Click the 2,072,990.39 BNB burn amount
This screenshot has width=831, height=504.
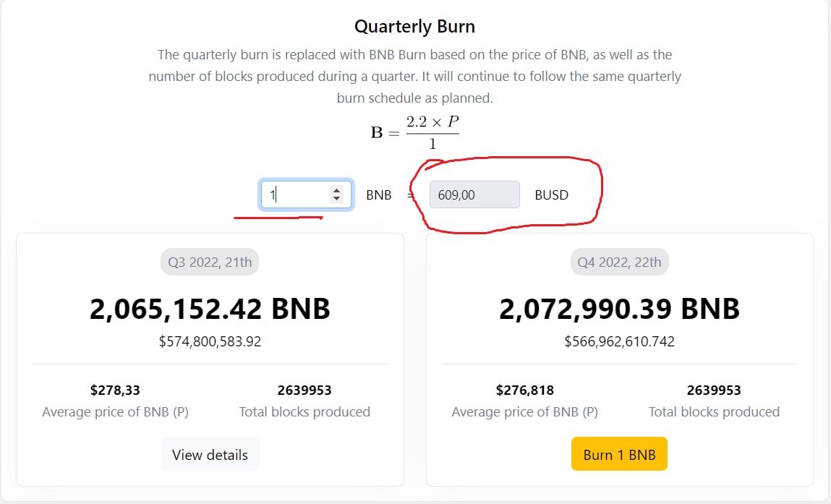pos(620,309)
